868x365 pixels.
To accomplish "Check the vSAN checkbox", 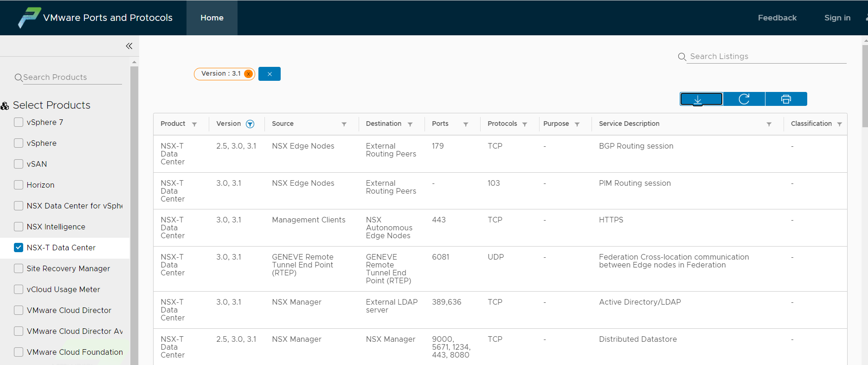I will point(19,164).
